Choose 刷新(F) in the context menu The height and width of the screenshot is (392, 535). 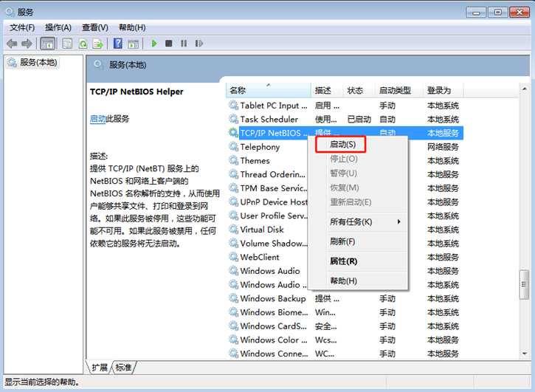click(x=342, y=241)
